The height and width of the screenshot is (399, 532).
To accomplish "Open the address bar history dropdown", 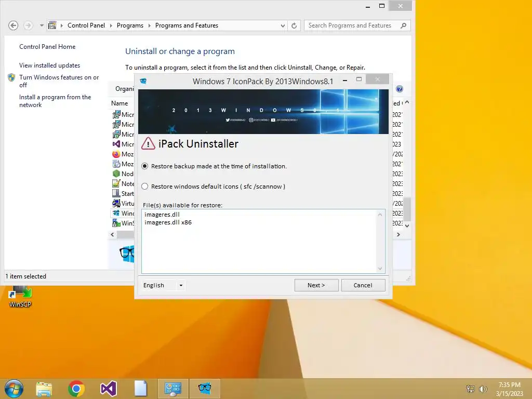I will click(283, 25).
